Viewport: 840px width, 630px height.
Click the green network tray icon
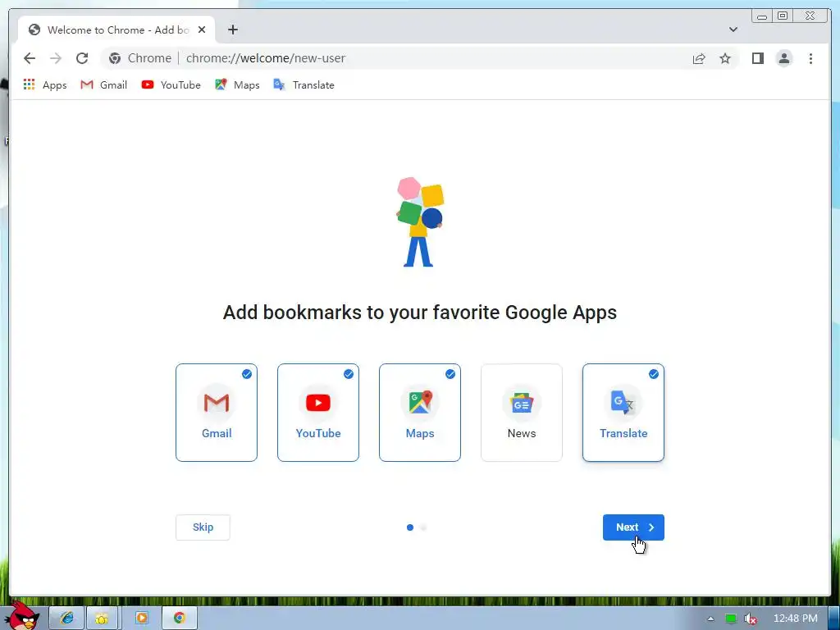731,619
